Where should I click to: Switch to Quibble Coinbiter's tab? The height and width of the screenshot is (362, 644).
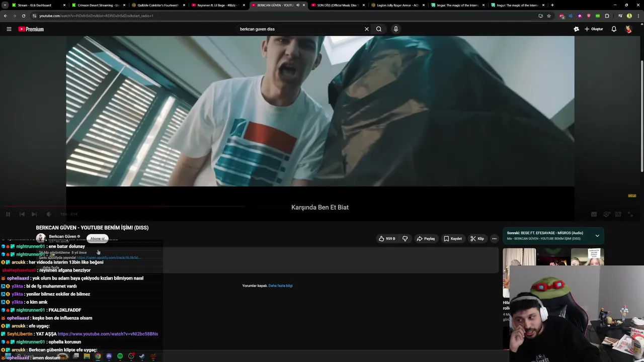tap(158, 5)
